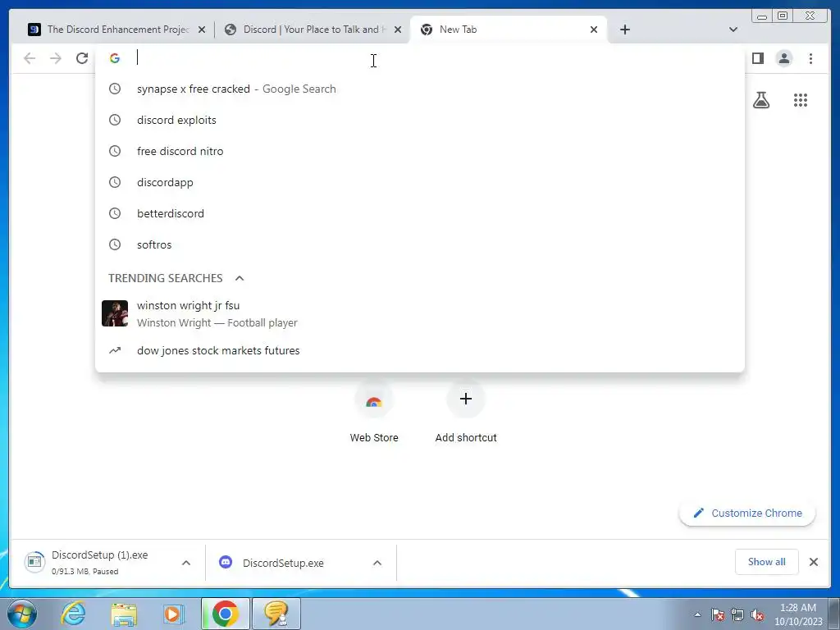
Task: Click the Chrome taskbar icon
Action: tap(225, 614)
